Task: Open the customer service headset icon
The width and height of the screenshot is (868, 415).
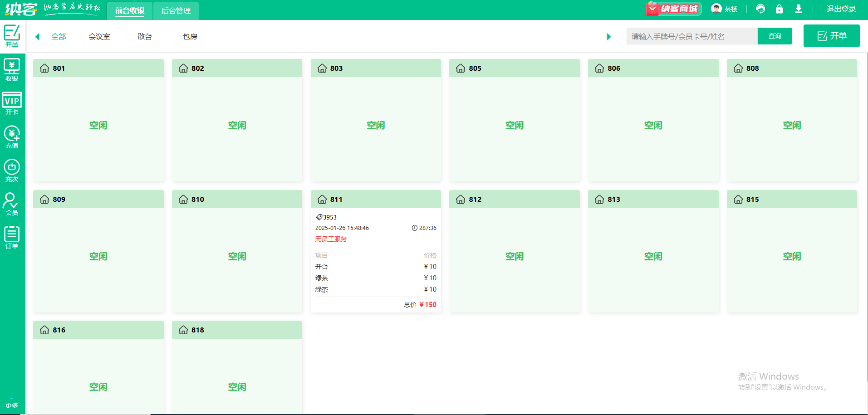Action: coord(760,9)
